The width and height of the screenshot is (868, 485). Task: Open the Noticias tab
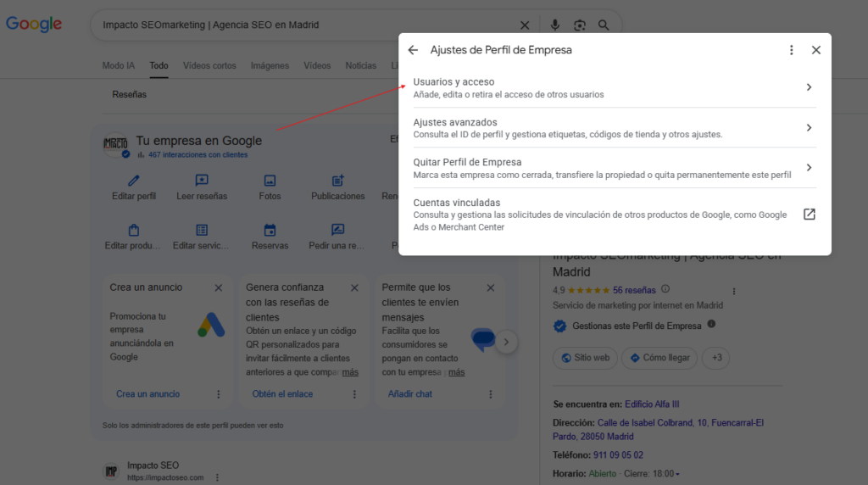pyautogui.click(x=361, y=65)
